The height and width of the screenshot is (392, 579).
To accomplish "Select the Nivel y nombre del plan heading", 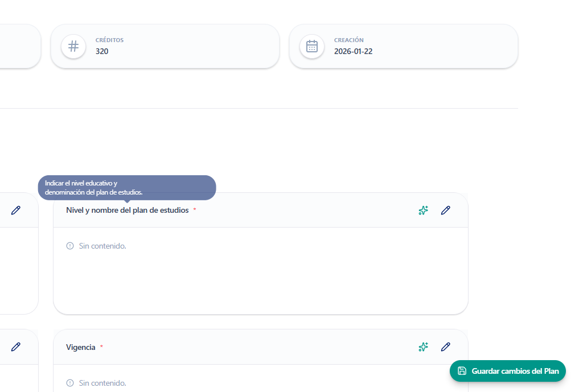I will (x=127, y=211).
